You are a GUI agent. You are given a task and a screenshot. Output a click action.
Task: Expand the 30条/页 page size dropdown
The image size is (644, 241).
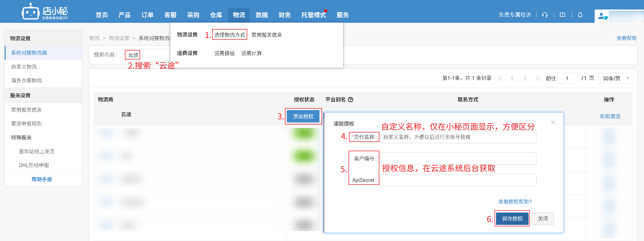click(615, 78)
